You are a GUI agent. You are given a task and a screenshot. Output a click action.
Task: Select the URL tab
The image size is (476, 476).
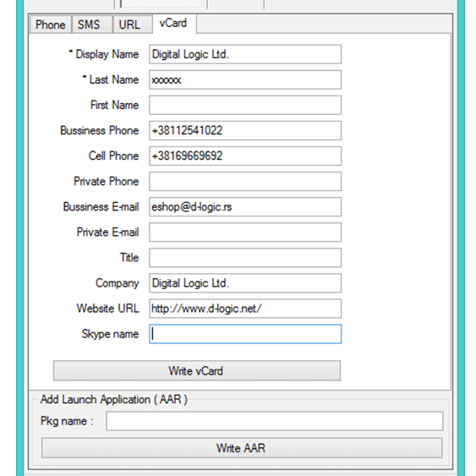[x=133, y=25]
